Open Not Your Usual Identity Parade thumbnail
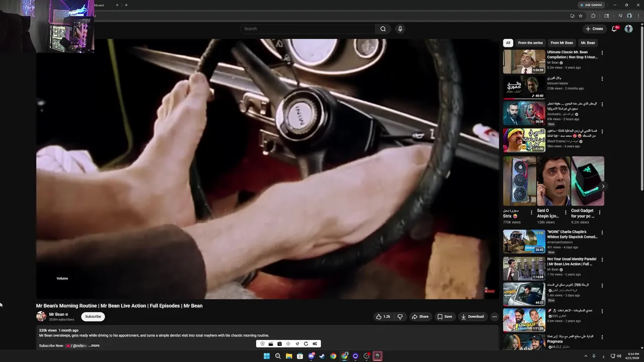This screenshot has width=644, height=362. (524, 268)
